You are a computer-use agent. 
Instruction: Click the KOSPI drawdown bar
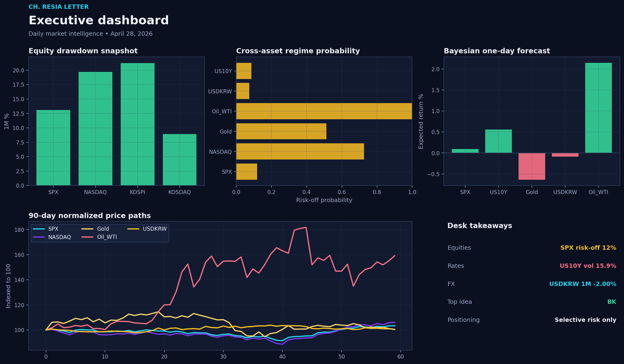137,124
